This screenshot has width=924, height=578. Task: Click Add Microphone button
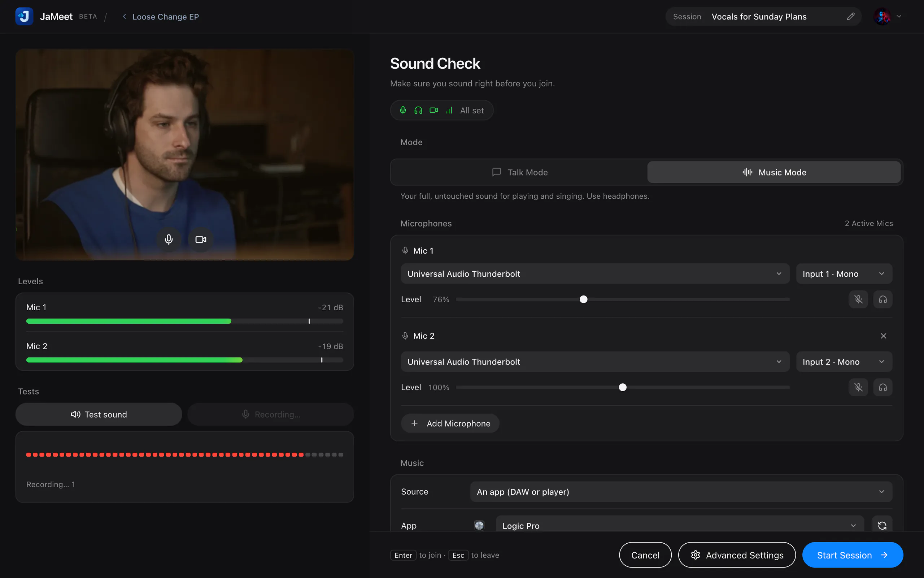click(x=450, y=423)
